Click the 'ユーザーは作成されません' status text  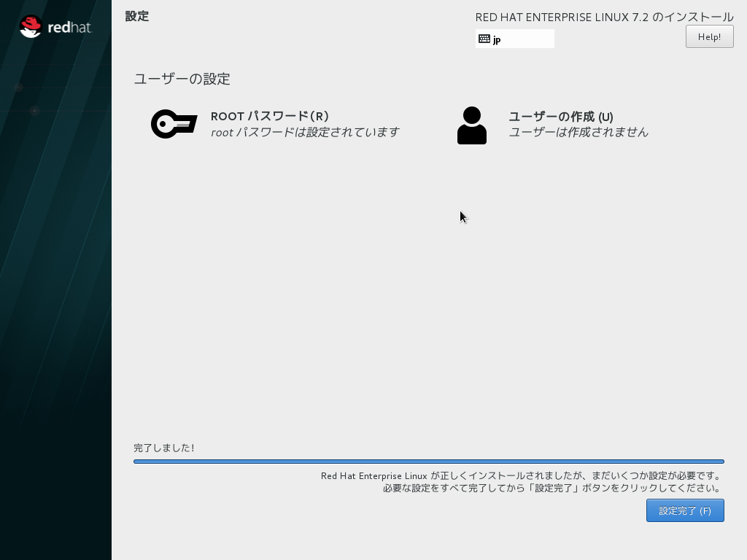pyautogui.click(x=578, y=133)
